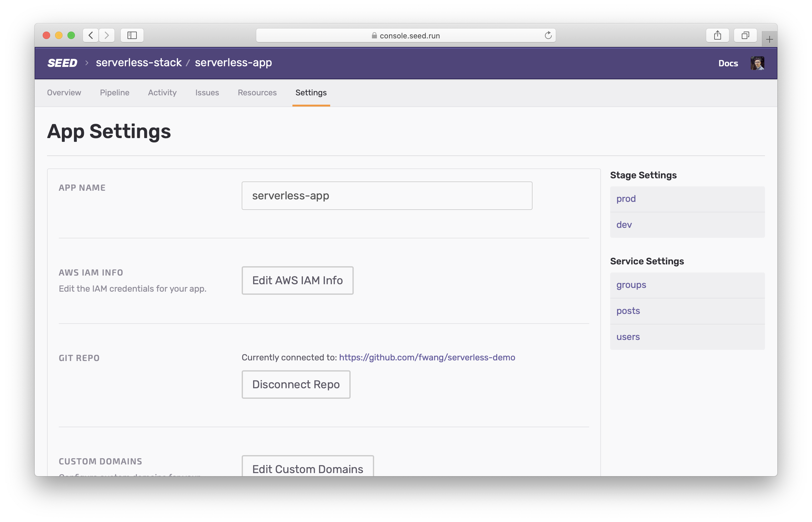Image resolution: width=812 pixels, height=522 pixels.
Task: Open a new tab with plus button
Action: tap(769, 40)
